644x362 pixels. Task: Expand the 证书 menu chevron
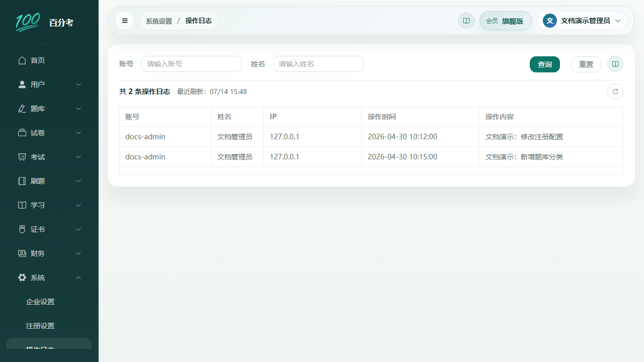(78, 229)
